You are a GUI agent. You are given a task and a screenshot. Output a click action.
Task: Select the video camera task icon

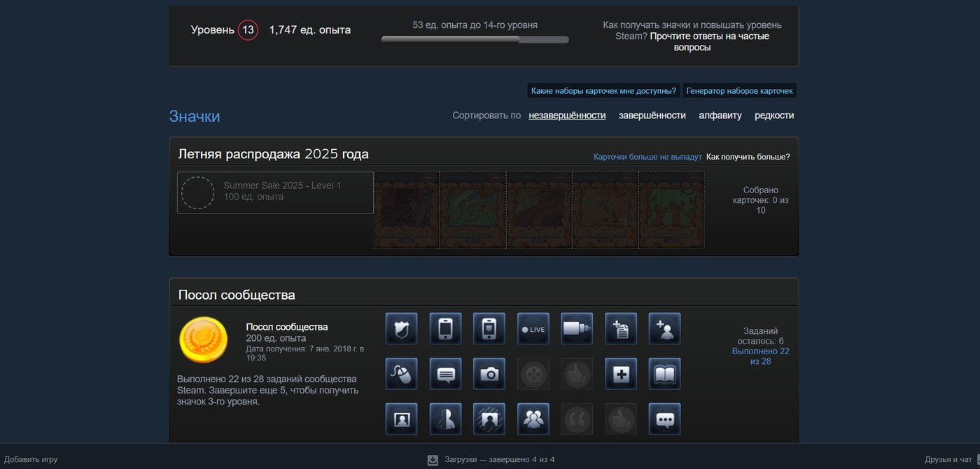click(x=577, y=329)
